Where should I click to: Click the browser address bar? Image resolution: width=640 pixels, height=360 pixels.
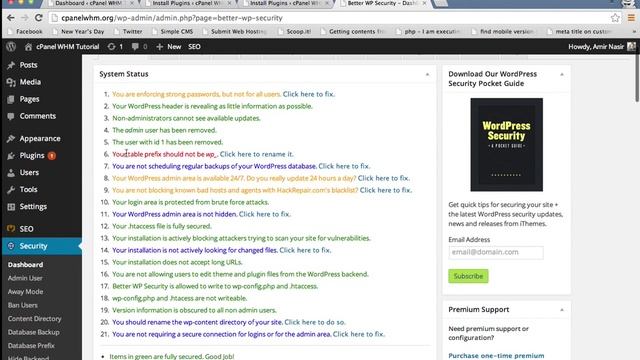click(x=329, y=18)
